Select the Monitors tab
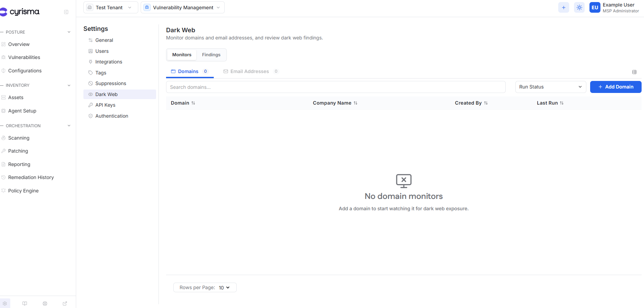Image resolution: width=644 pixels, height=308 pixels. tap(182, 55)
